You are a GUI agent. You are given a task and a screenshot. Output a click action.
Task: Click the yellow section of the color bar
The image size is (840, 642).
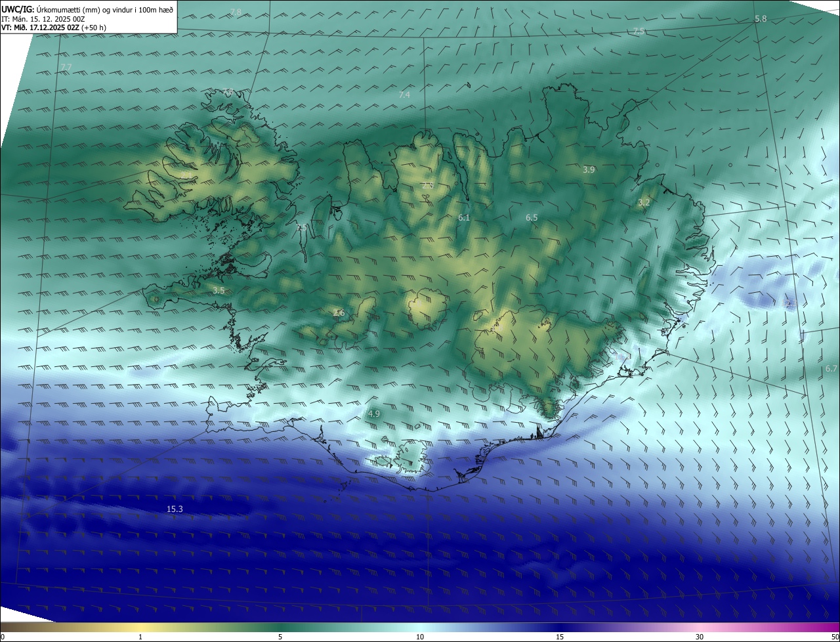[141, 627]
